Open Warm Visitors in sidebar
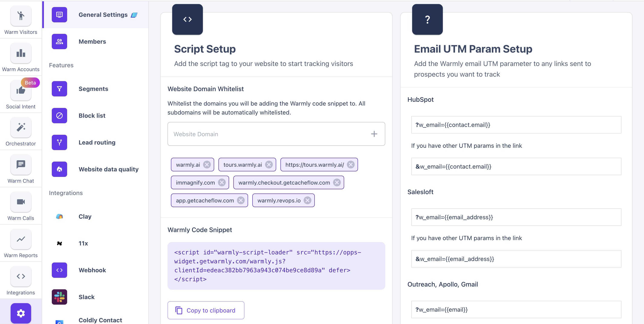The image size is (644, 324). coord(21,16)
